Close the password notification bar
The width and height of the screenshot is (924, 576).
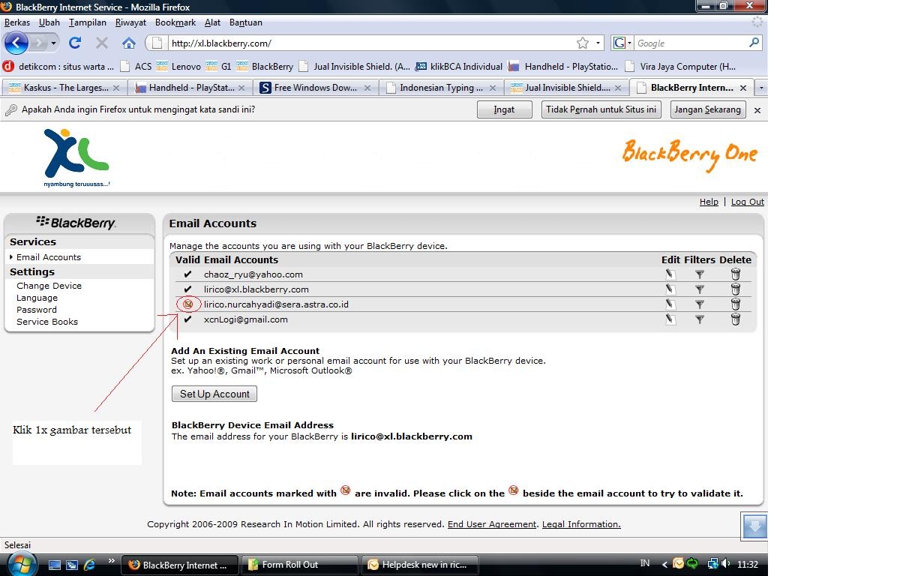click(757, 110)
